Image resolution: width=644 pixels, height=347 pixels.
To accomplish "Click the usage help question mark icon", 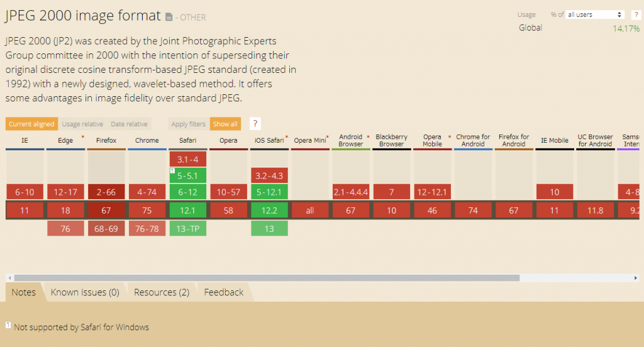I will [x=636, y=15].
